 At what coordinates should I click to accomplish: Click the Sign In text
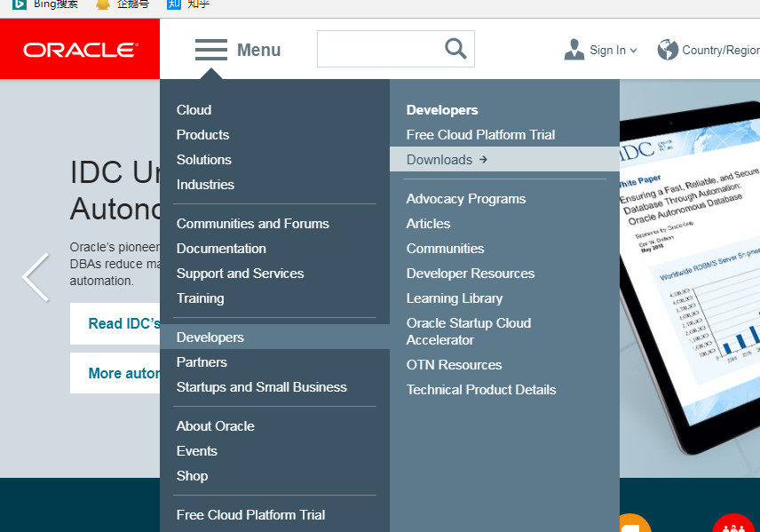tap(608, 50)
